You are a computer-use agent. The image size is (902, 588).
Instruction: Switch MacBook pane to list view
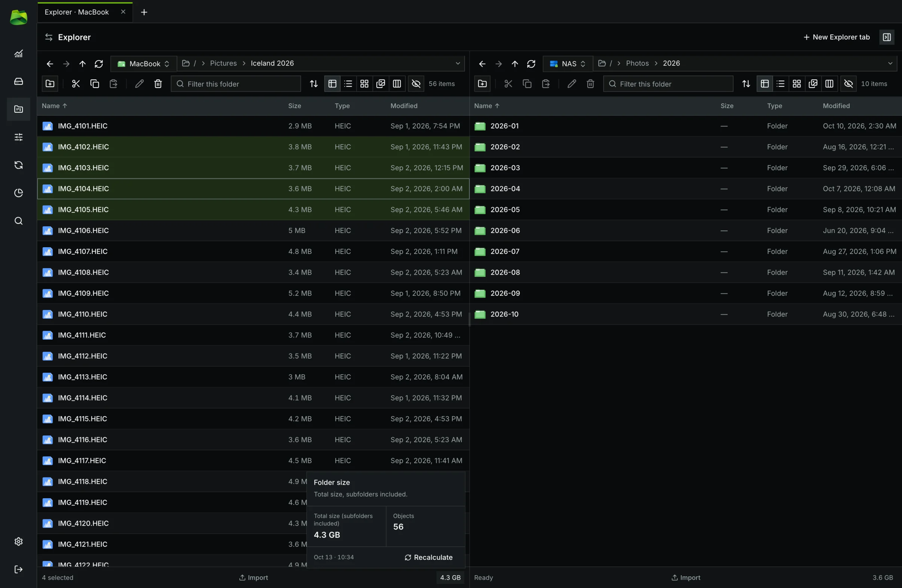click(x=348, y=84)
